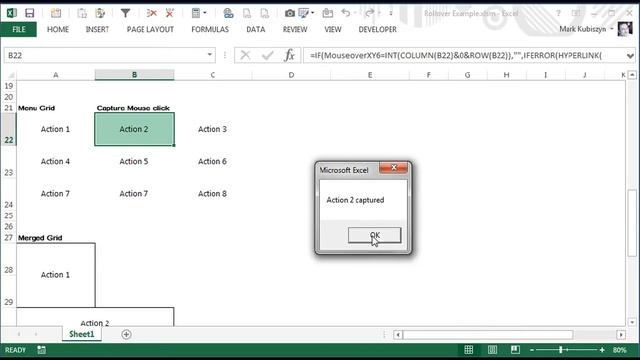Select the Sheet1 tab
The height and width of the screenshot is (360, 640).
tap(82, 334)
